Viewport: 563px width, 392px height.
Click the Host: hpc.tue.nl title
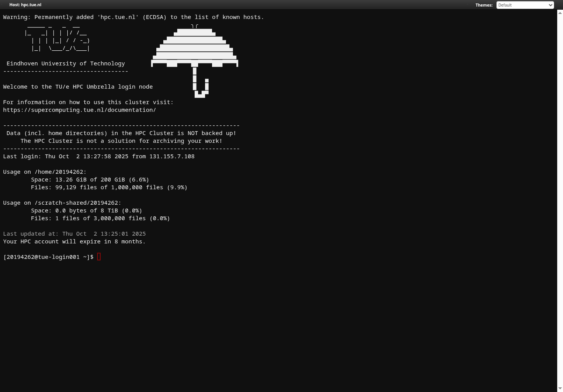(25, 5)
